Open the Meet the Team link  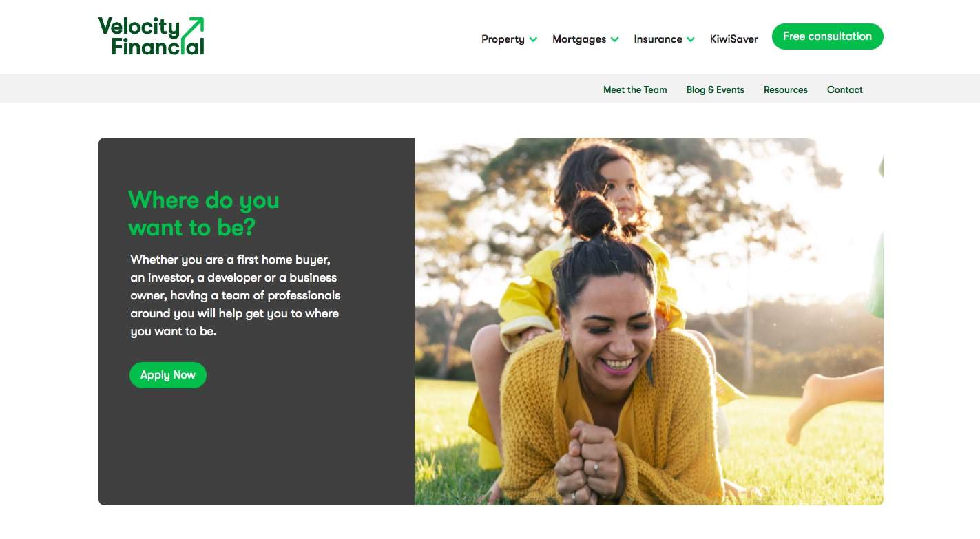click(635, 89)
